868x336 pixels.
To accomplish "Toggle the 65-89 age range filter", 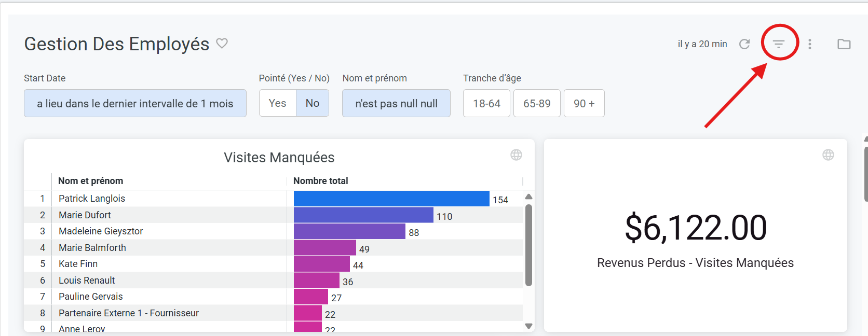I will click(537, 104).
